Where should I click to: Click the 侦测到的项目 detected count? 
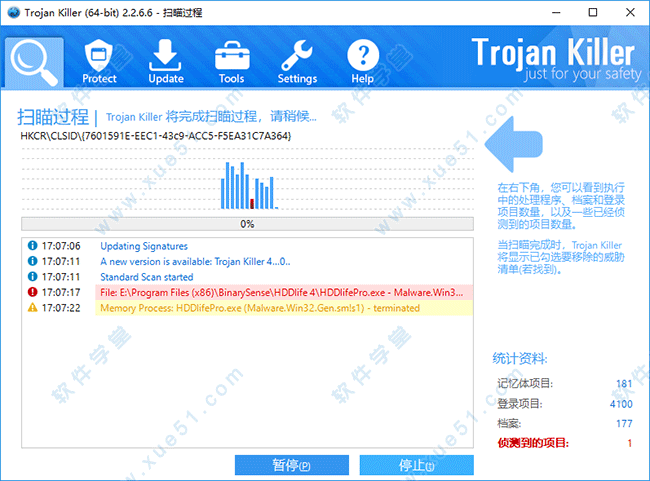click(629, 443)
